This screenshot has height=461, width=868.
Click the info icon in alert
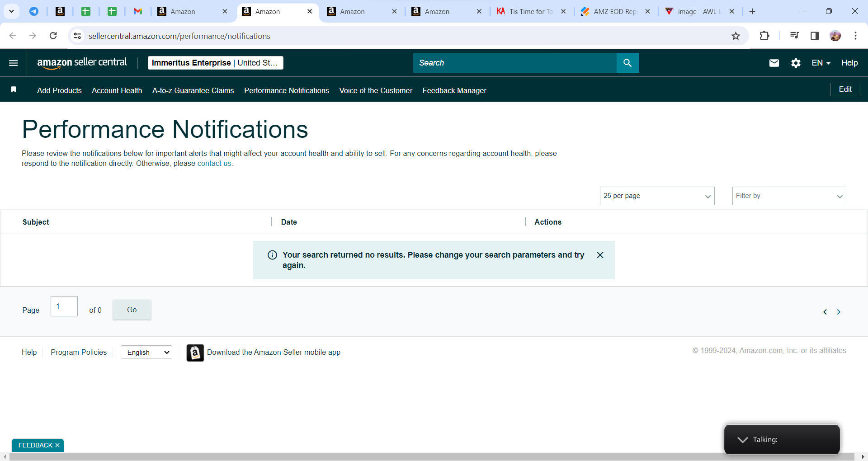(x=272, y=255)
